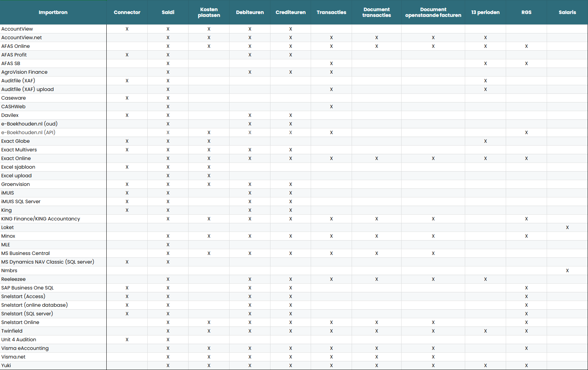Screen dimensions: 588x370
Task: Click the 13 perioden column header
Action: coord(485,12)
